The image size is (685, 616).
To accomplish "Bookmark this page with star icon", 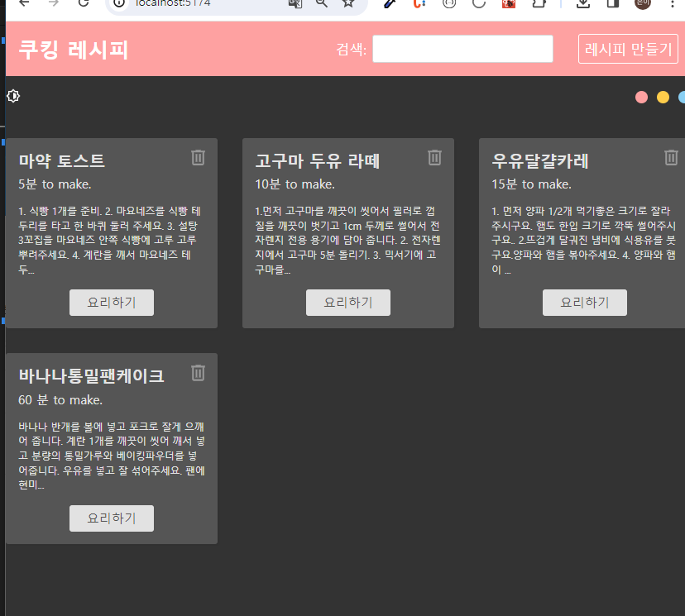I will [x=348, y=3].
